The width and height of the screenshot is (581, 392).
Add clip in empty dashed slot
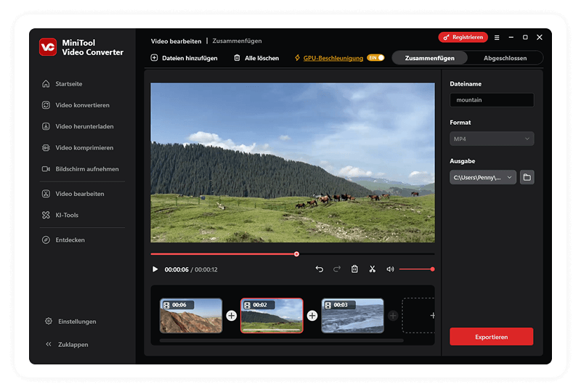click(x=419, y=315)
